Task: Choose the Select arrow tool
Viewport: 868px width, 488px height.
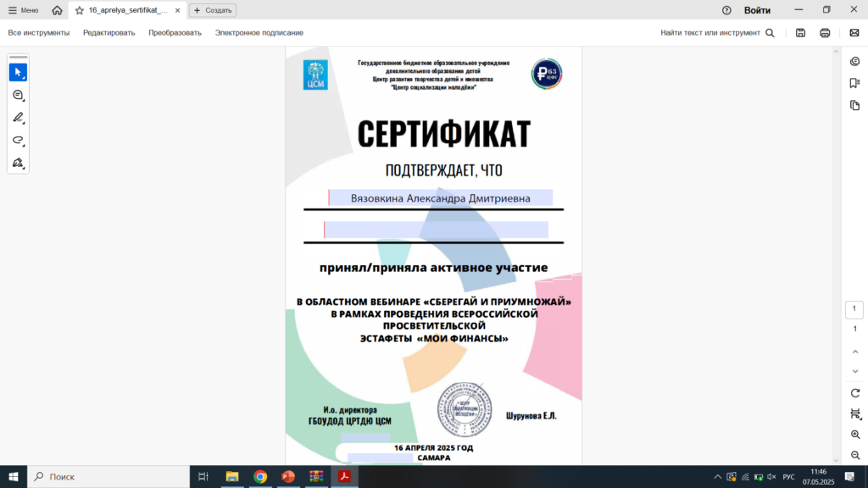Action: point(19,73)
